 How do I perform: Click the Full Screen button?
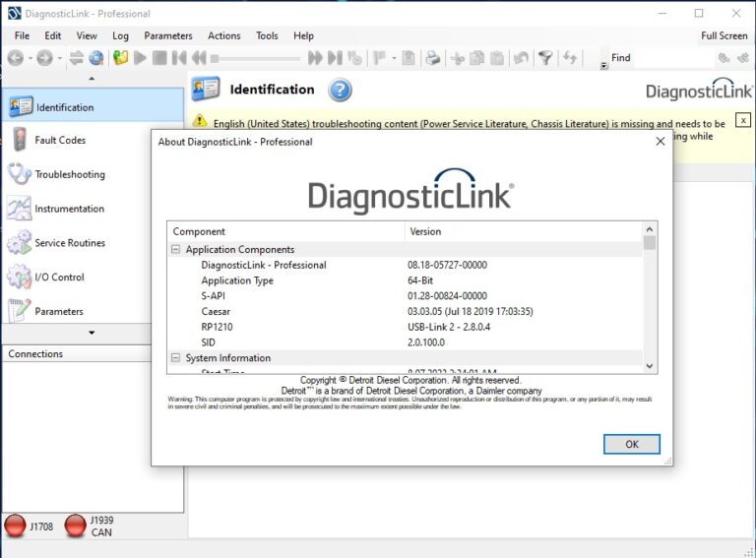pos(724,35)
